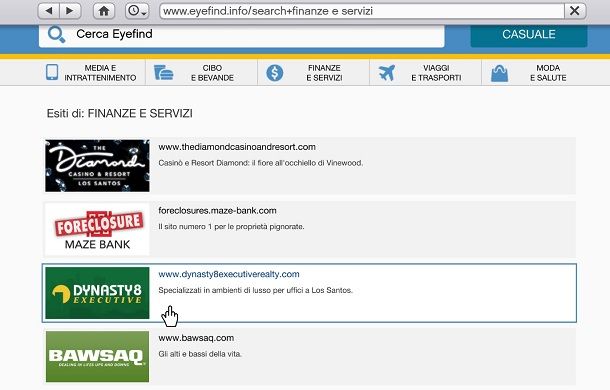The image size is (610, 390).
Task: Follow the foreclosures.maze-bank.com link
Action: point(217,211)
